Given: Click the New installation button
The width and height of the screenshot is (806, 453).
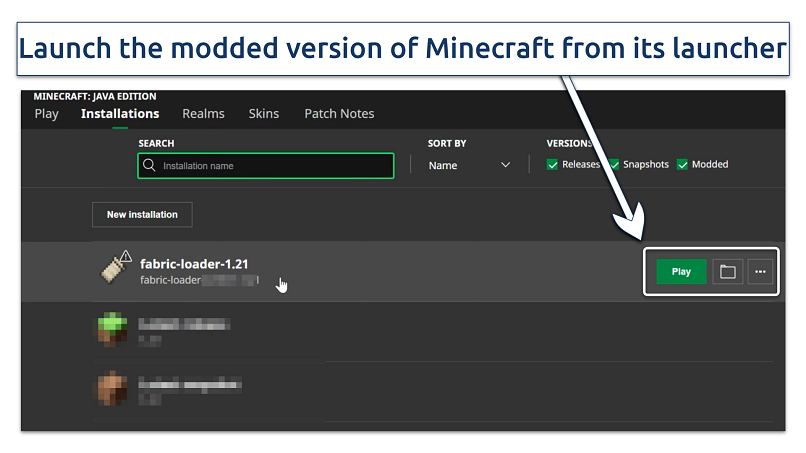Looking at the screenshot, I should point(142,214).
